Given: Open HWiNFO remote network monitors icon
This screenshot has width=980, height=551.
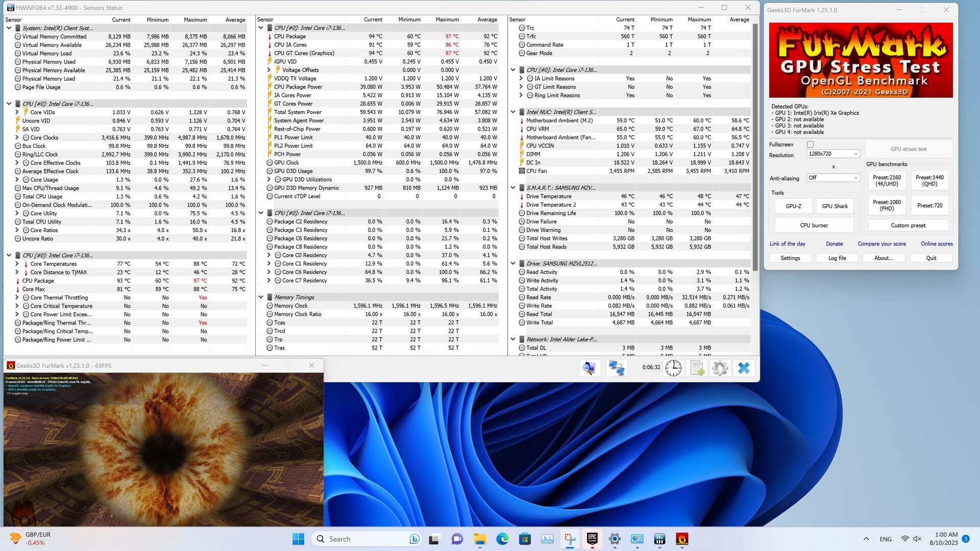Looking at the screenshot, I should pos(616,368).
